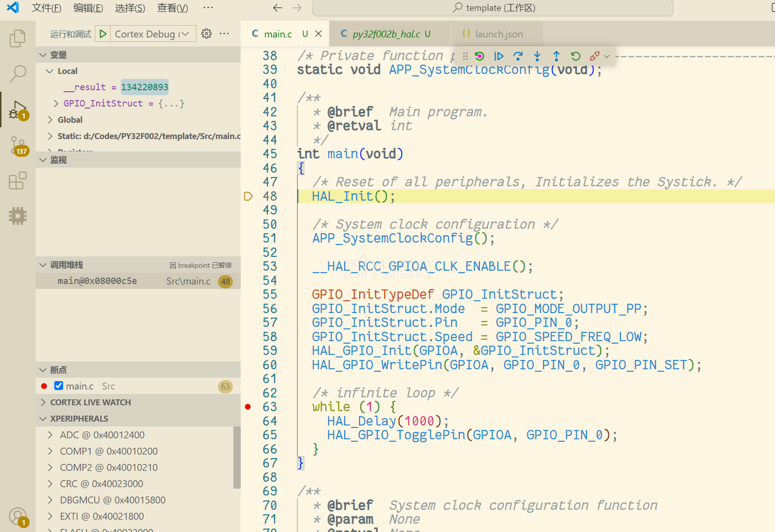775x532 pixels.
Task: Step out in debug toolbar
Action: click(x=556, y=56)
